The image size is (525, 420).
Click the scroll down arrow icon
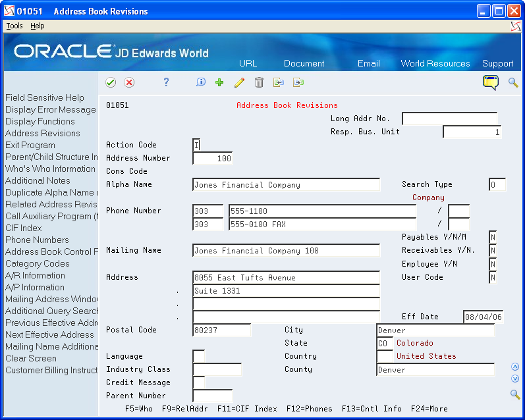515,379
